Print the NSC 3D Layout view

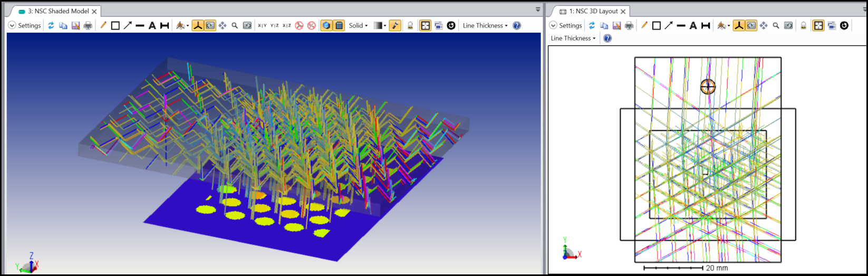629,25
